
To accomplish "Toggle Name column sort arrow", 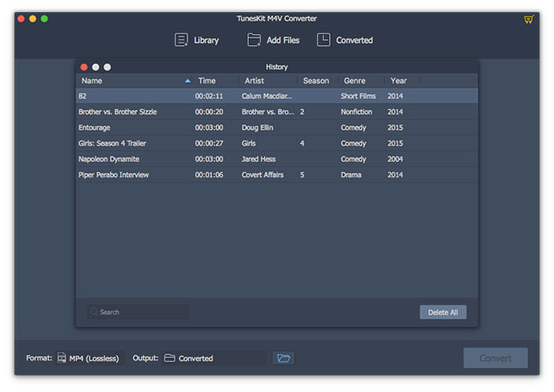I will point(188,81).
